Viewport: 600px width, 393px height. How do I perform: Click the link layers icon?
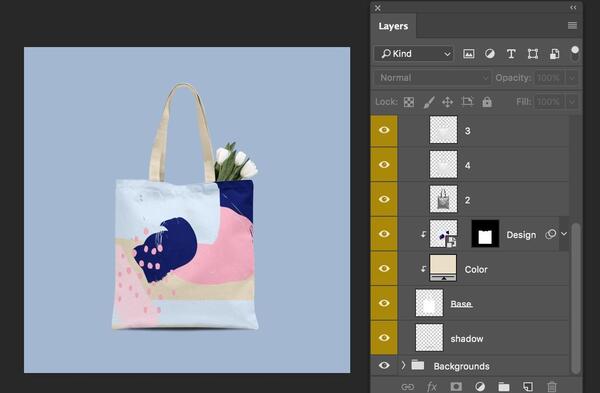click(x=408, y=387)
